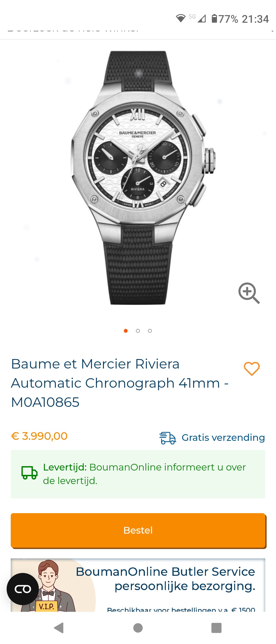This screenshot has width=276, height=644.
Task: Click the price € 3.990,00
Action: (x=39, y=436)
